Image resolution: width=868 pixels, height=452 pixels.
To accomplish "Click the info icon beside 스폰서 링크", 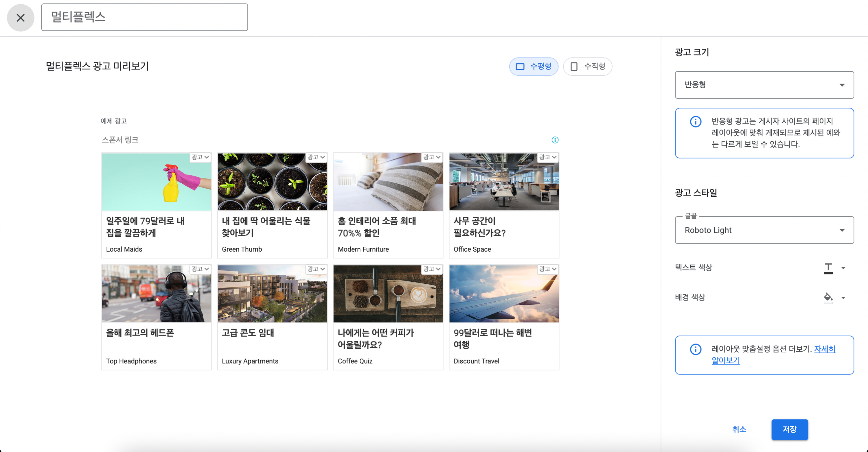I will point(555,140).
